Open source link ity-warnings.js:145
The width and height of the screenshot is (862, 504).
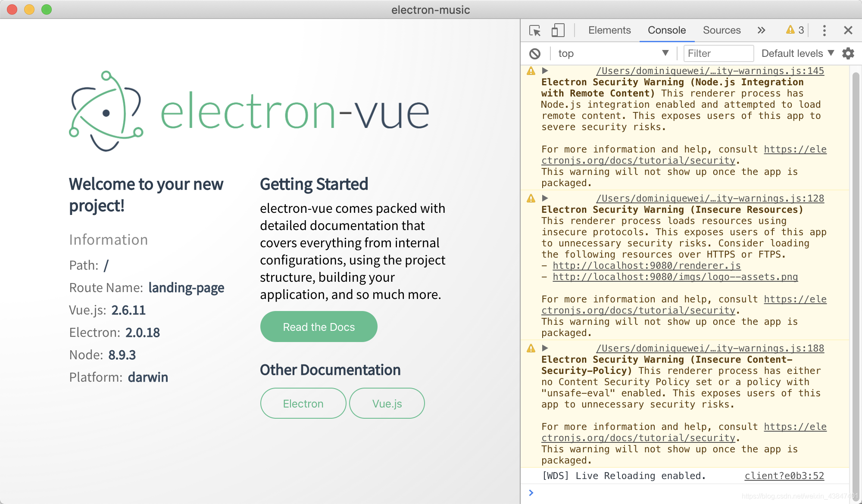point(710,71)
